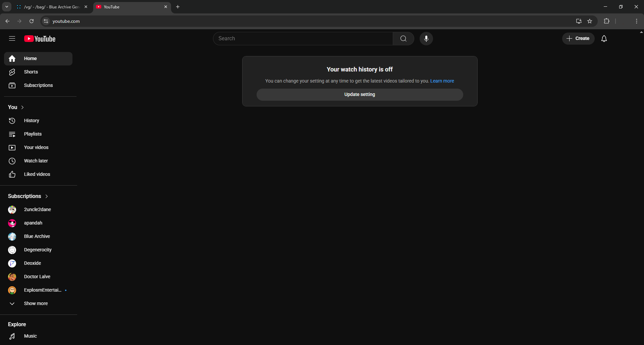Click the Home icon in sidebar

click(x=12, y=59)
